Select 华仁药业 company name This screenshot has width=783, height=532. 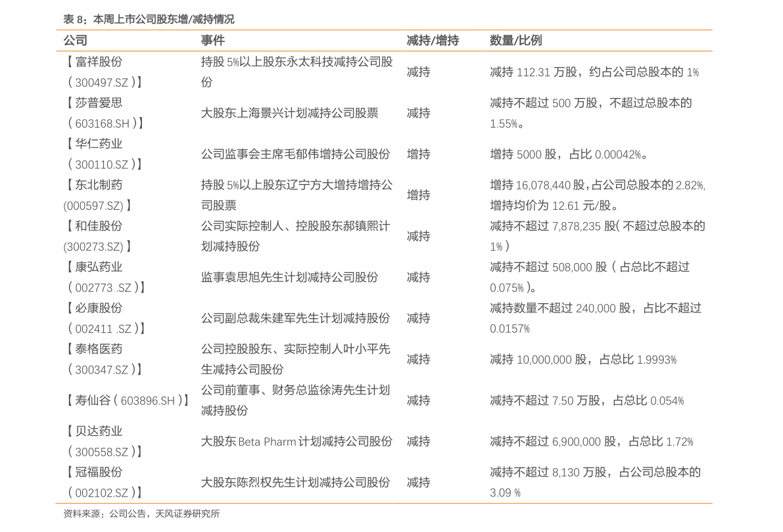click(x=99, y=144)
